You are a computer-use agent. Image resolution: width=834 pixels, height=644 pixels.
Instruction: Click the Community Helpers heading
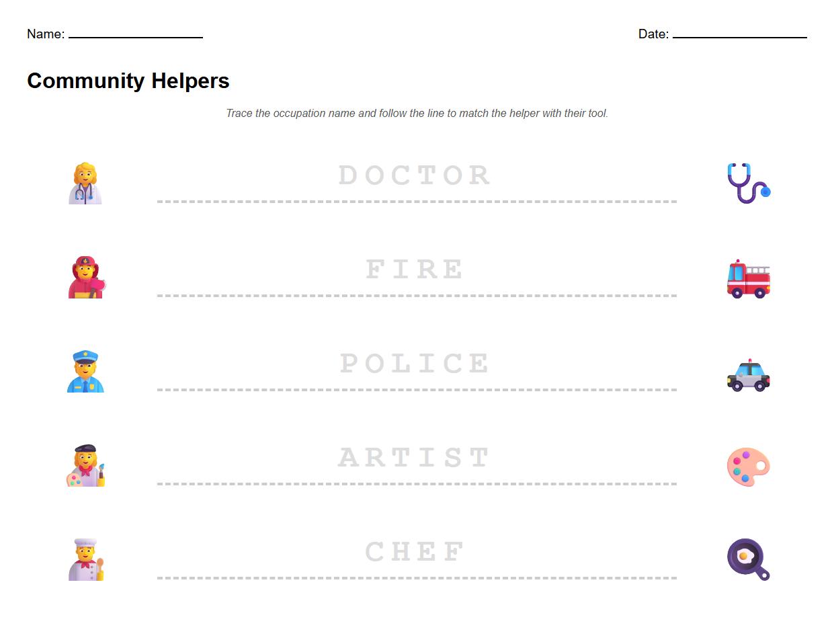coord(128,81)
